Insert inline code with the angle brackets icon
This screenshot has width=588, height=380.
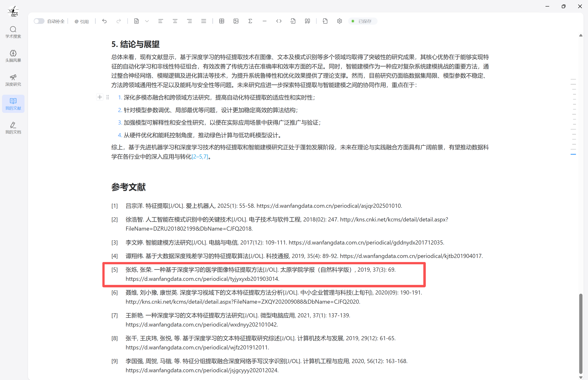pyautogui.click(x=279, y=21)
